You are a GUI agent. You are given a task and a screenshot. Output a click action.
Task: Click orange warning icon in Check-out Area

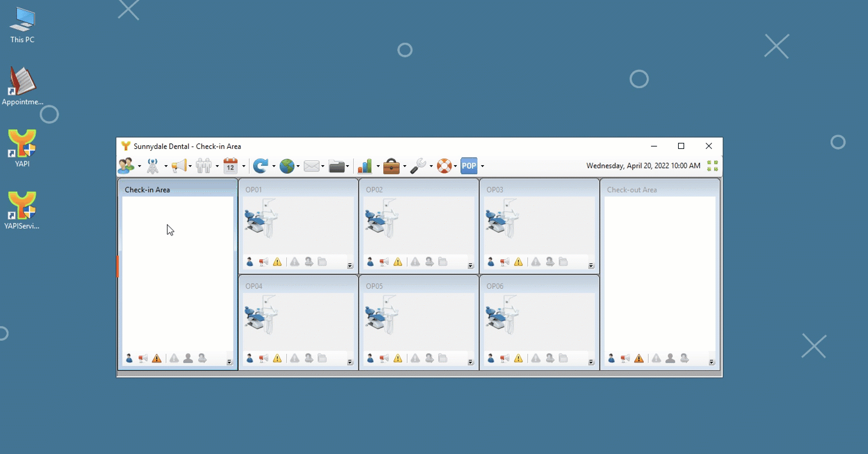tap(639, 358)
